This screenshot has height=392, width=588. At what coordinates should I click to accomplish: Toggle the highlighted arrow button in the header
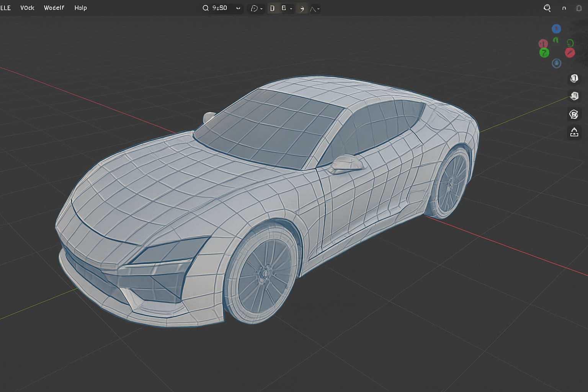[x=302, y=8]
